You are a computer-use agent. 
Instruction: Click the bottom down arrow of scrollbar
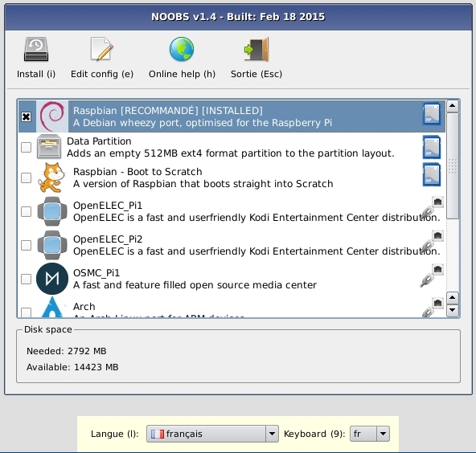pyautogui.click(x=453, y=310)
